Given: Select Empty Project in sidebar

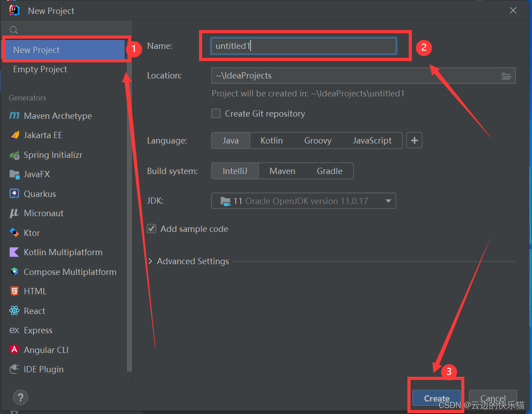Looking at the screenshot, I should click(40, 69).
